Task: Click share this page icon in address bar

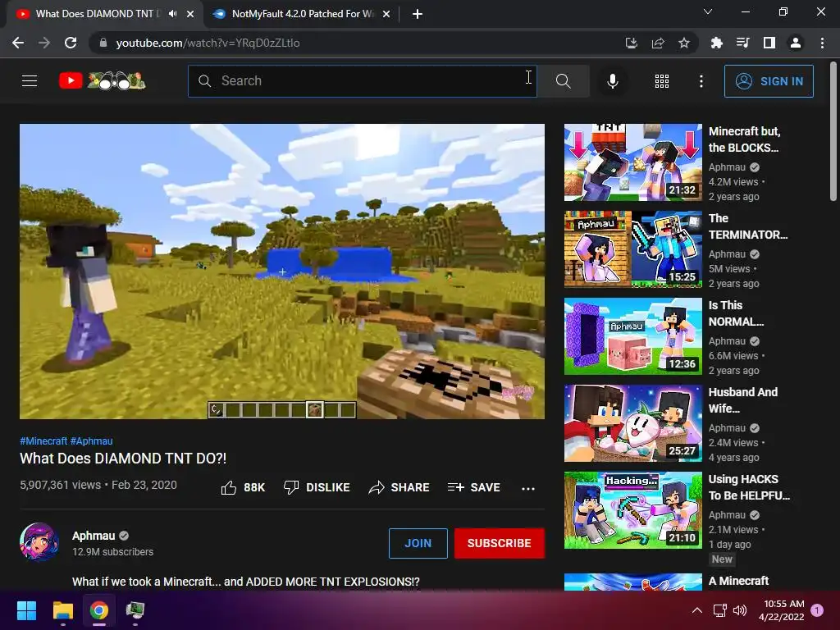Action: tap(657, 43)
